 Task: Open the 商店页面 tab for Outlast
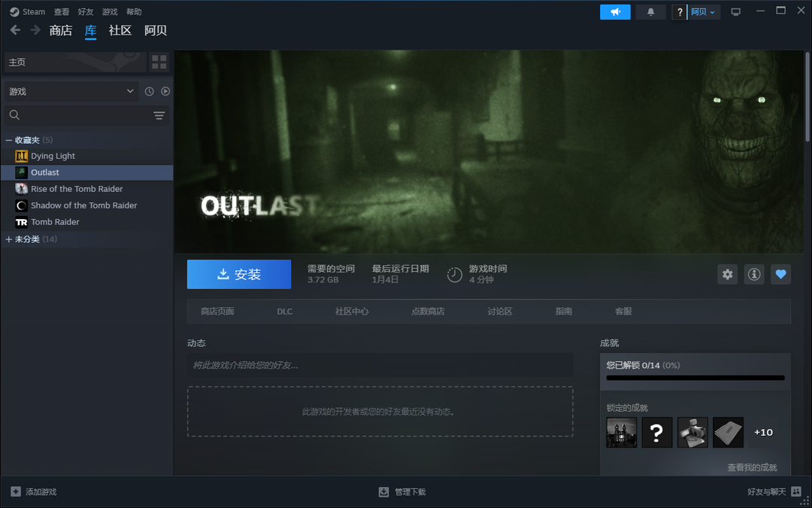pos(217,311)
